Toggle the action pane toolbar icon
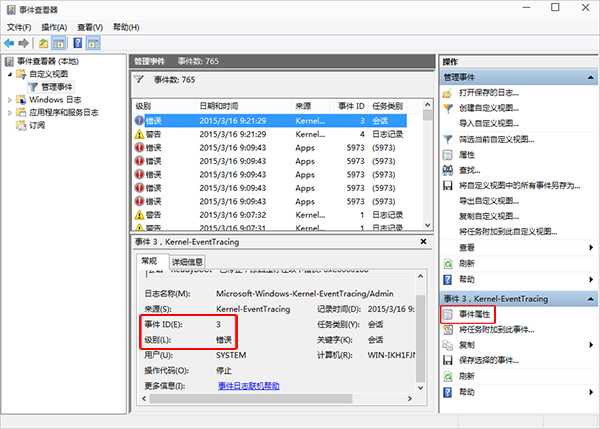 93,43
